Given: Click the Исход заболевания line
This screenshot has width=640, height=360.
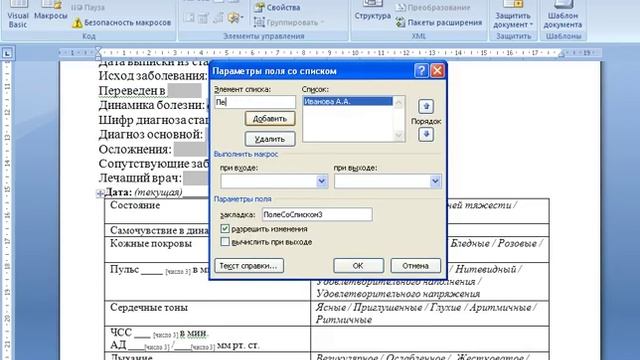Looking at the screenshot, I should tap(153, 76).
